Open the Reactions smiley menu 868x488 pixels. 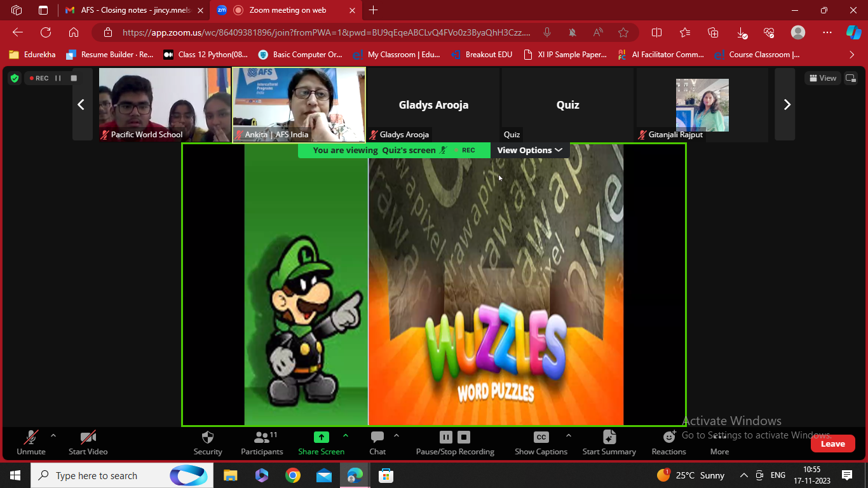(x=669, y=443)
